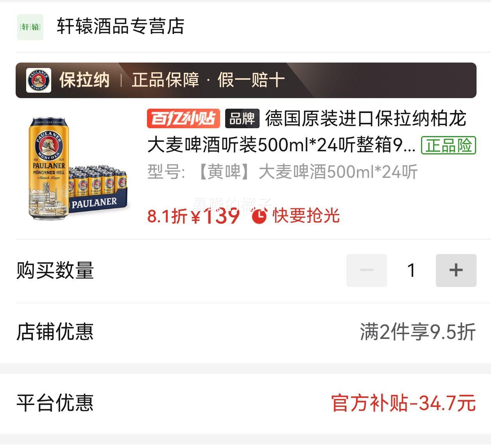Increase purchase quantity with plus button
This screenshot has width=491, height=448.
click(x=456, y=270)
